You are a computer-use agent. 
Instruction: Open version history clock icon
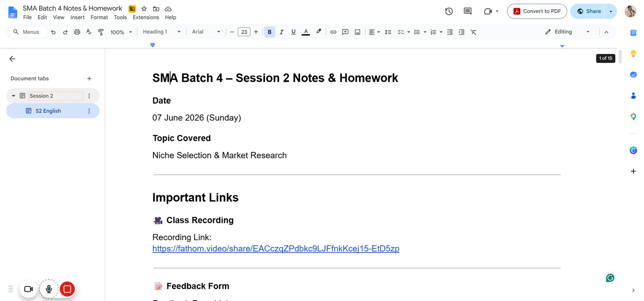click(449, 11)
